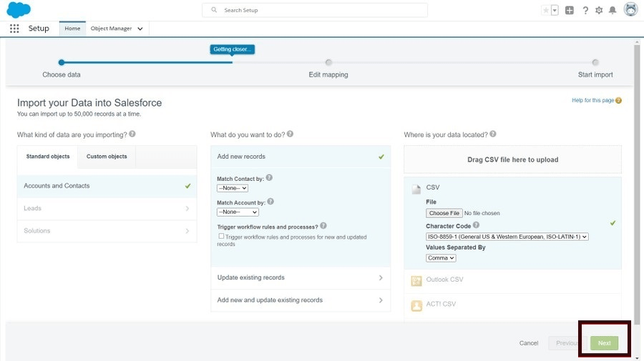Open Values Separated By Comma dropdown
The width and height of the screenshot is (644, 361).
coord(441,258)
